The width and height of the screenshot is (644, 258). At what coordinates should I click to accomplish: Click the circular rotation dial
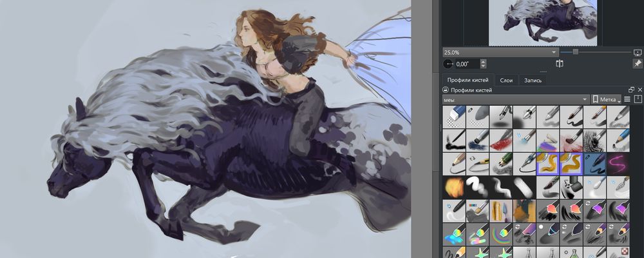point(448,64)
